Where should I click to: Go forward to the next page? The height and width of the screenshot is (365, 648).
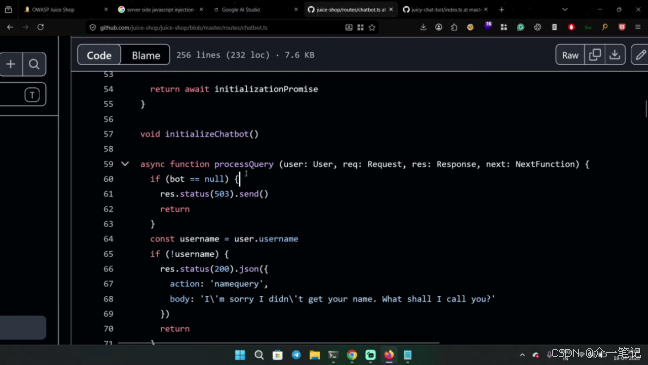[x=25, y=27]
